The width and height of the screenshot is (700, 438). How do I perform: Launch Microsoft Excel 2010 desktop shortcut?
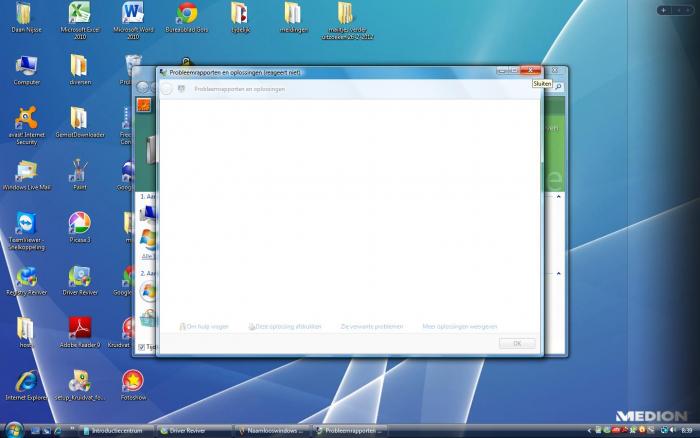[80, 20]
